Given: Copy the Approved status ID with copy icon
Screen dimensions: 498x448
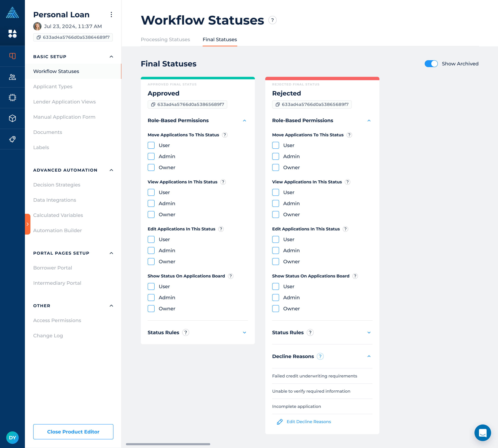Looking at the screenshot, I should (153, 104).
